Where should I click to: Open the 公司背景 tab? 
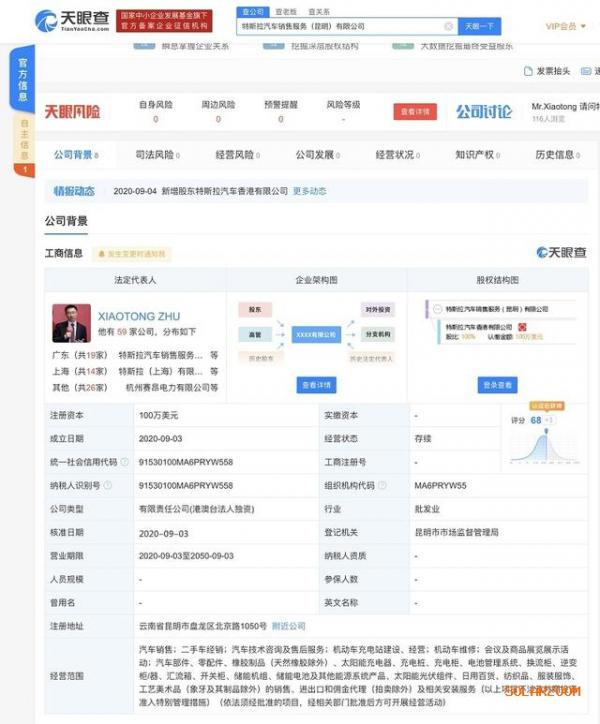point(76,155)
